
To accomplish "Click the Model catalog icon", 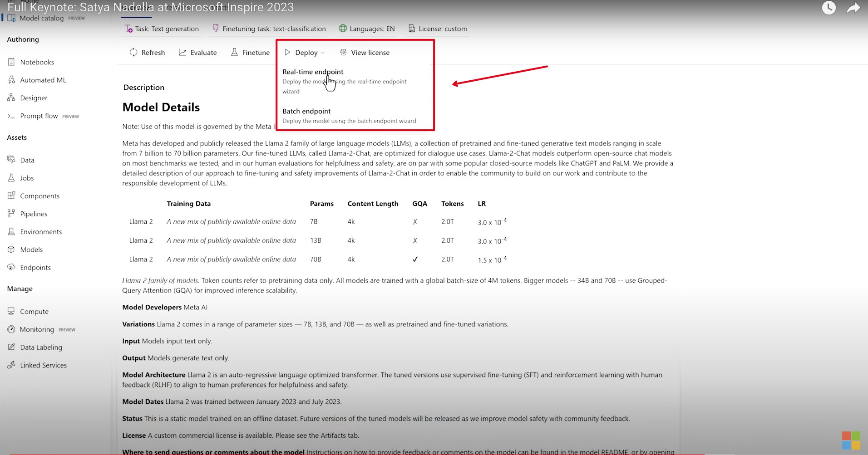I will (x=11, y=18).
